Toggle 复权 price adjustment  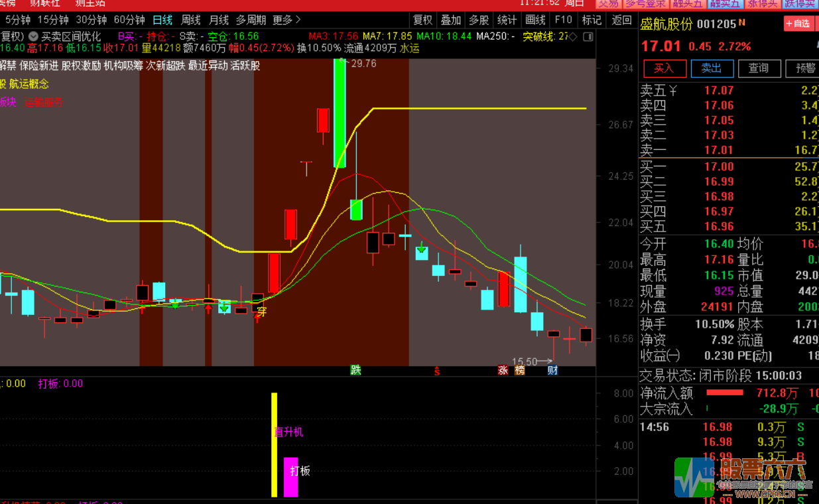coord(422,20)
